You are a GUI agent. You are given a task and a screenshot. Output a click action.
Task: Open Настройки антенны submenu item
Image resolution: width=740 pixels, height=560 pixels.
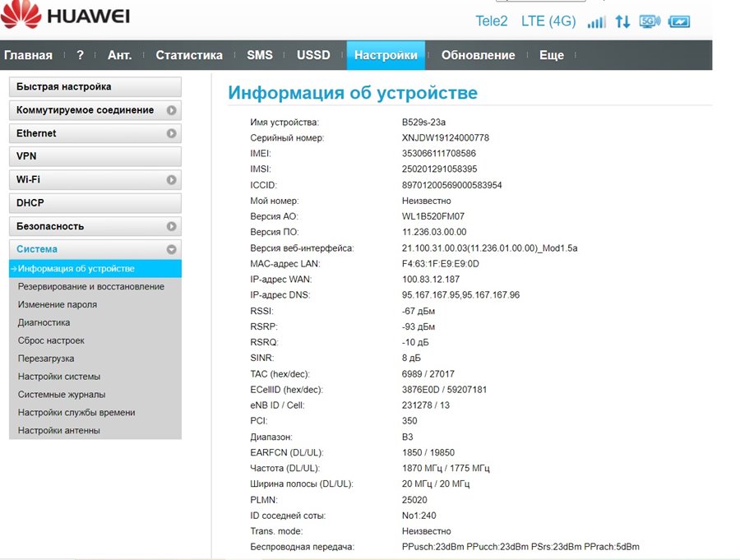59,430
